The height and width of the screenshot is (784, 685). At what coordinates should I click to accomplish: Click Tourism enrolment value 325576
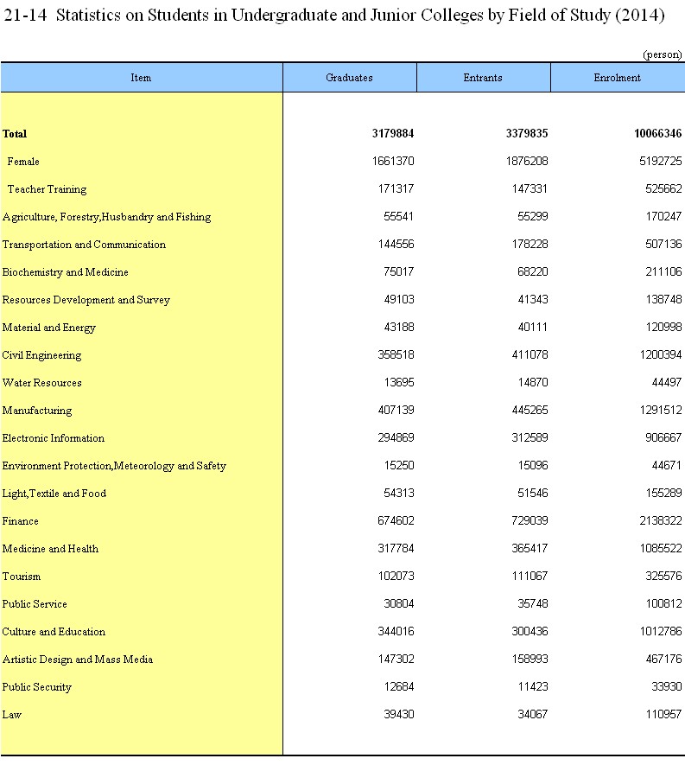point(663,576)
